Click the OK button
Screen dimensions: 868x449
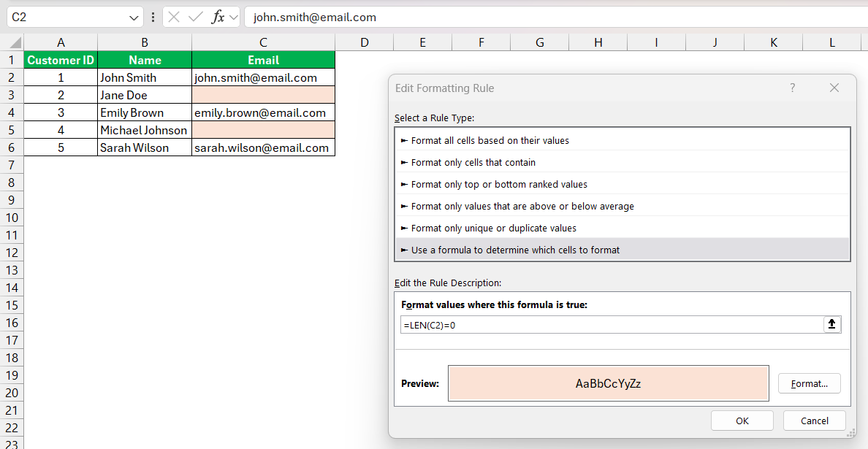tap(742, 421)
